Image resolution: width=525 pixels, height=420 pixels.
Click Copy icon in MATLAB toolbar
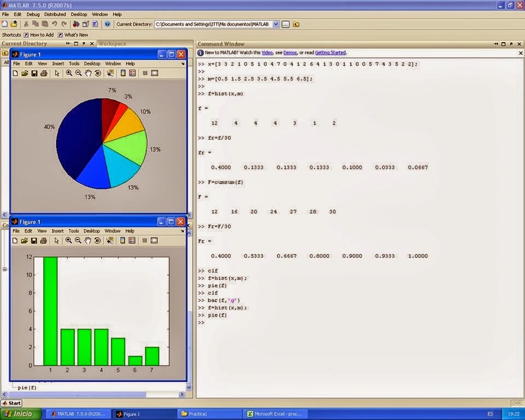36,24
